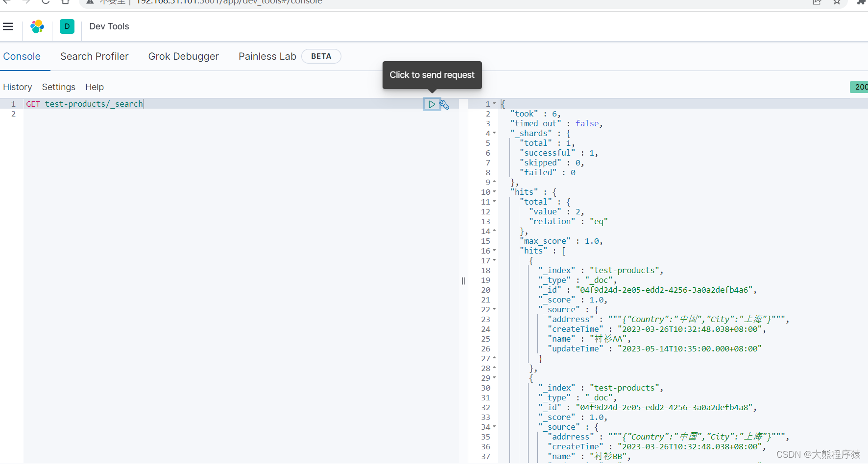Screen dimensions: 868x464
Task: Click the browser extensions puzzle icon
Action: tap(861, 2)
